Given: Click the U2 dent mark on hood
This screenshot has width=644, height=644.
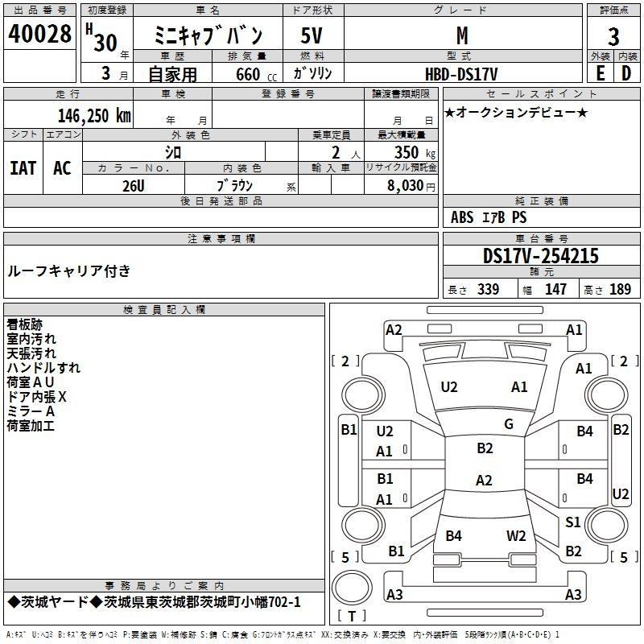Looking at the screenshot, I should pos(449,387).
